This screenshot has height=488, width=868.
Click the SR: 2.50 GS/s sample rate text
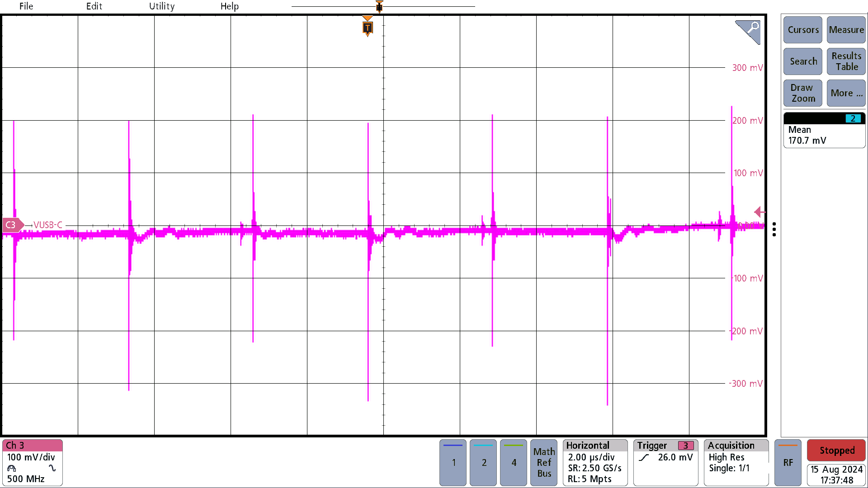click(594, 468)
